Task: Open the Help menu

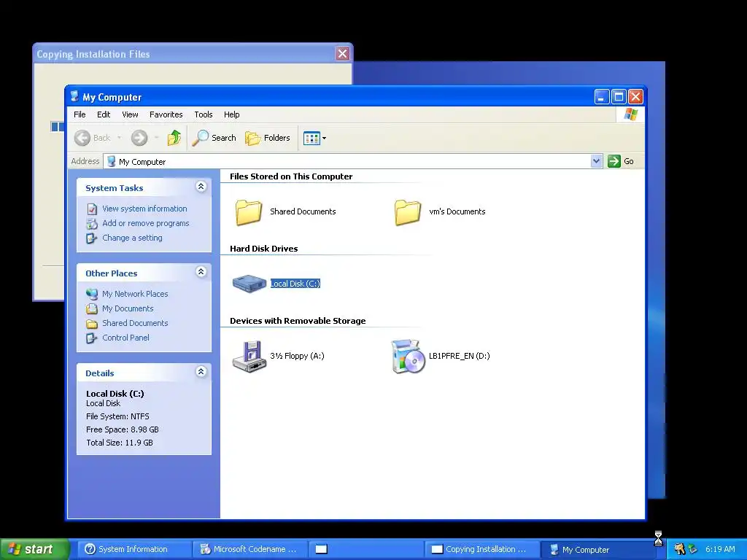Action: click(x=231, y=114)
